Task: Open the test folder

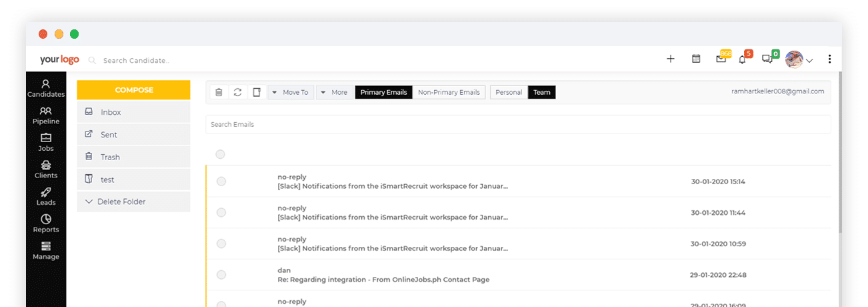Action: 133,180
